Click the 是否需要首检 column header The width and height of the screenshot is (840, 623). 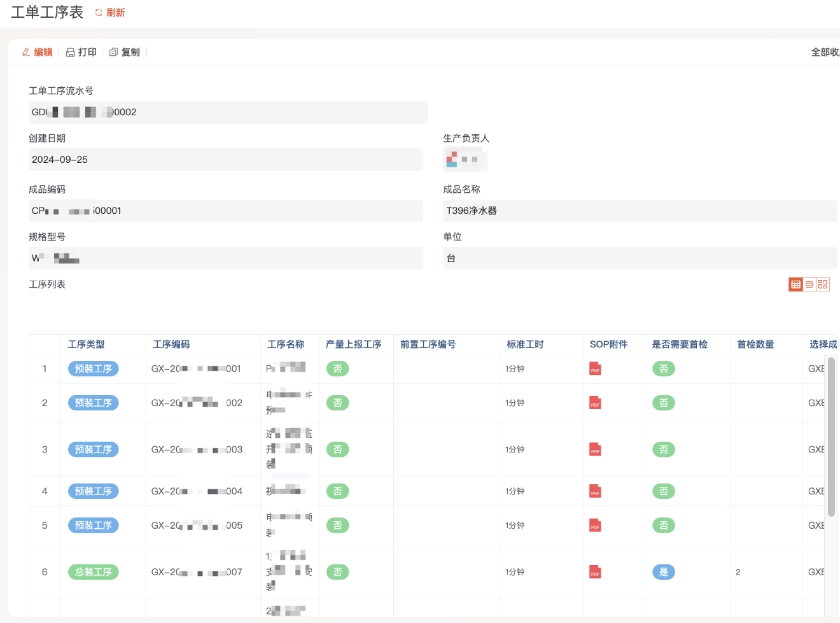(680, 344)
